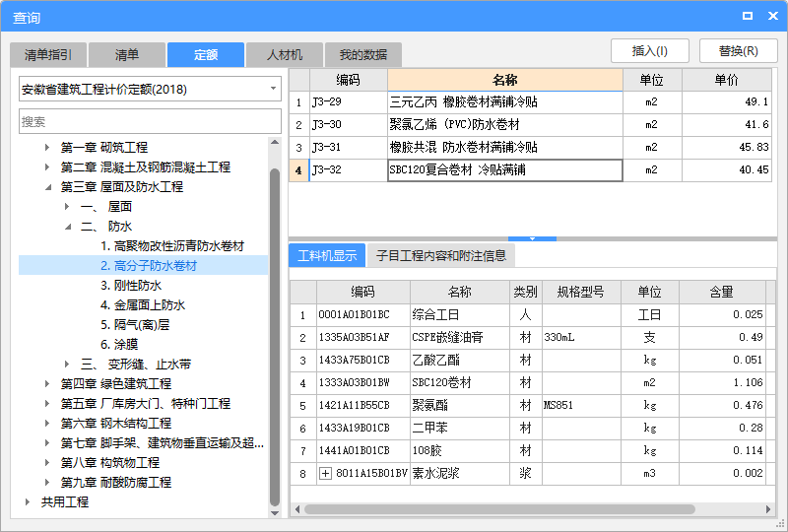Screen dimensions: 788x532
Task: Expand 第二章 混凝土及钢筋混凝土工程 node
Action: pos(46,166)
